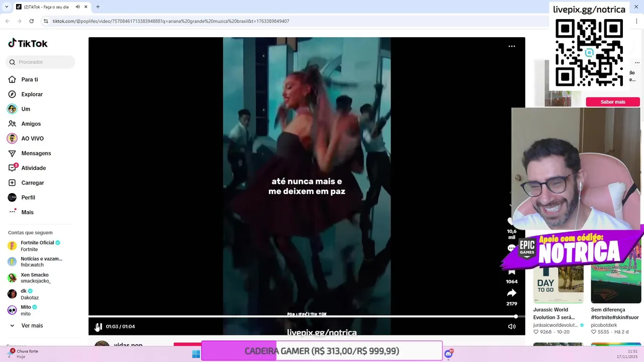The width and height of the screenshot is (644, 362).
Task: Open a new browser tab
Action: (x=98, y=7)
